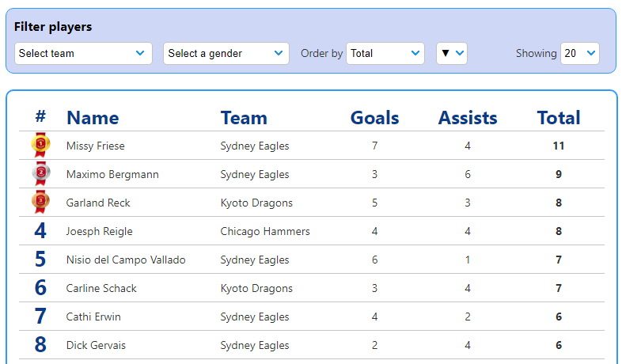This screenshot has height=364, width=622.
Task: Click Garland Reck's name
Action: [98, 203]
